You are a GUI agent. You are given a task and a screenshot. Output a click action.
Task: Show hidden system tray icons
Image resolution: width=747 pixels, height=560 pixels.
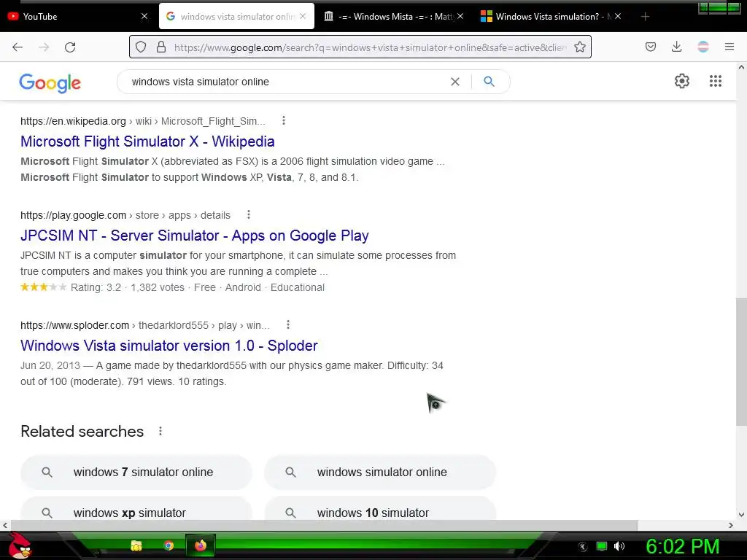coord(583,547)
